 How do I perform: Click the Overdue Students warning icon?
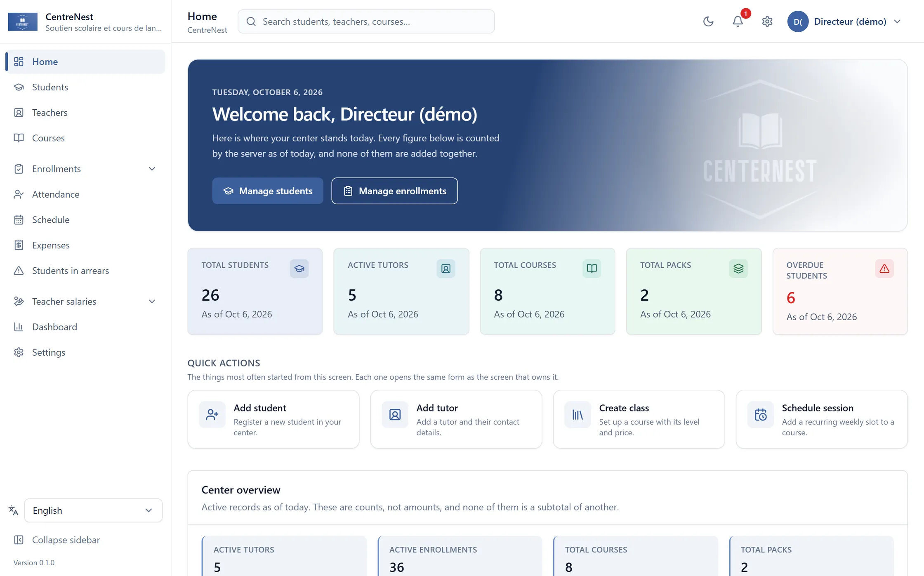tap(884, 269)
